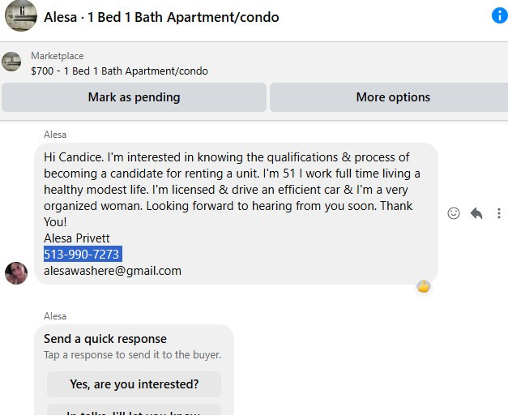Click Alesa's name above the first message
The width and height of the screenshot is (508, 420).
(x=55, y=135)
